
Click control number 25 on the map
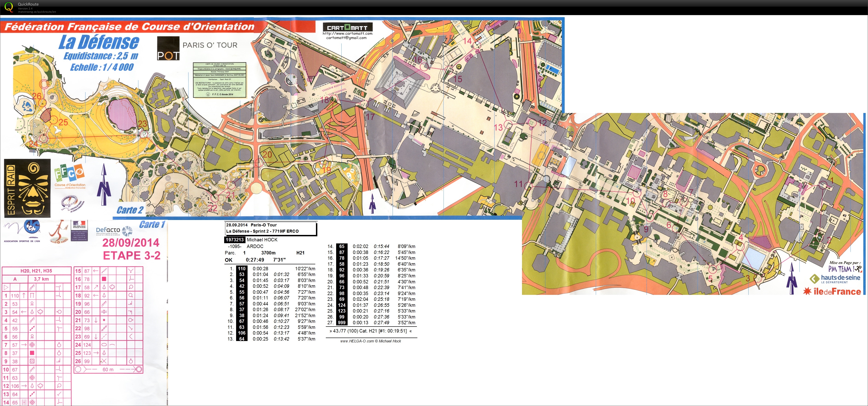(63, 122)
